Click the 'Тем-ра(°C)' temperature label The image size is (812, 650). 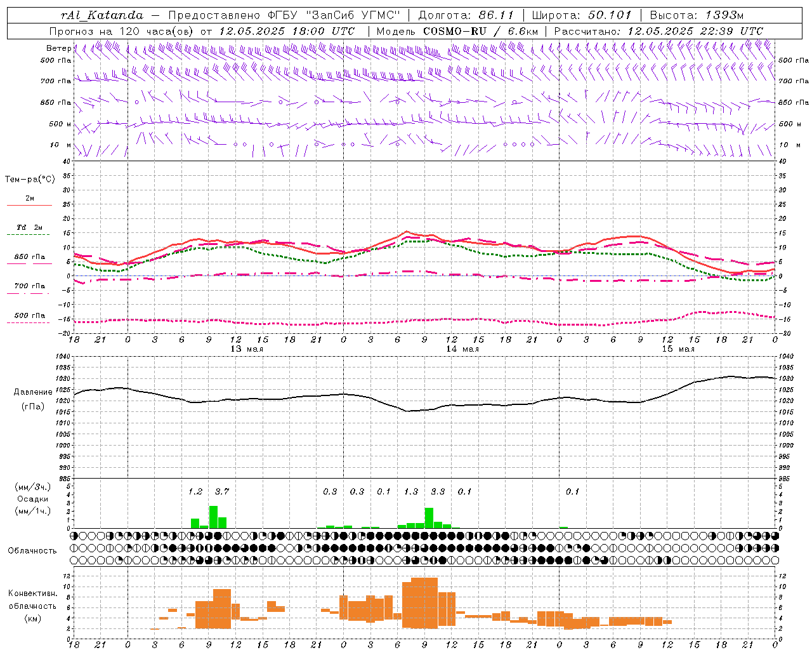point(30,180)
